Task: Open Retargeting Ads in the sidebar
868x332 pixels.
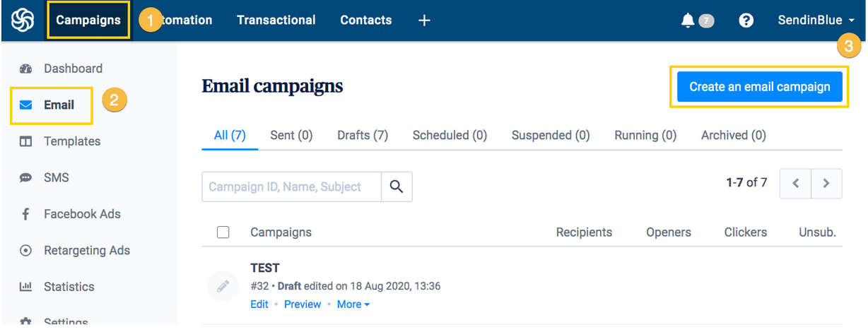Action: pos(86,250)
